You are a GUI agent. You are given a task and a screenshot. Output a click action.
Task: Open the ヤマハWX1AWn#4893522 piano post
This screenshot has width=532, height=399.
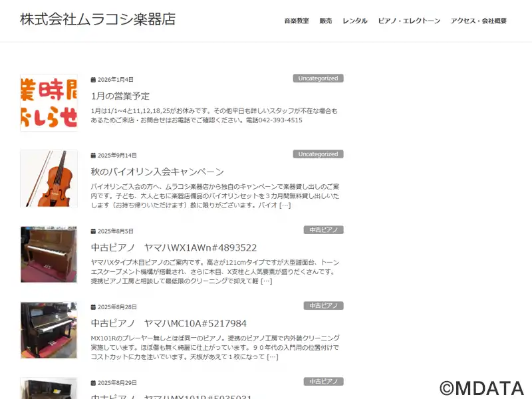174,247
